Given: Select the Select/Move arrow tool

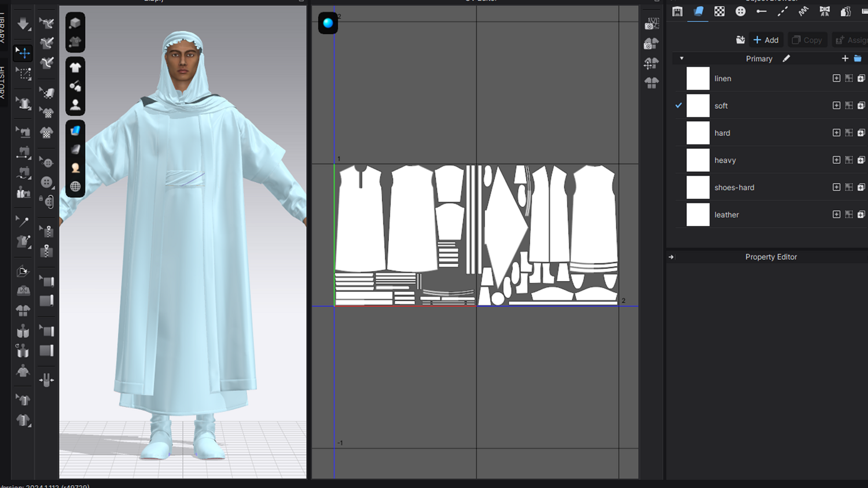Looking at the screenshot, I should coord(23,53).
